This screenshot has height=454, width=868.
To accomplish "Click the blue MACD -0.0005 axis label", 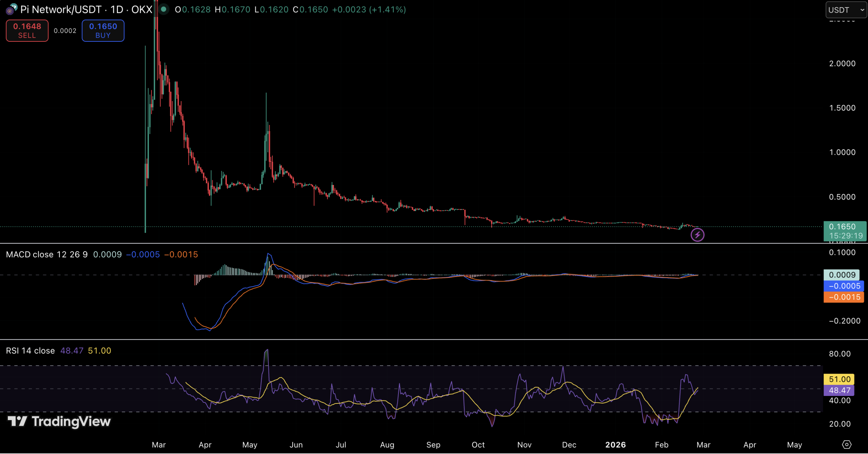I will pos(844,286).
